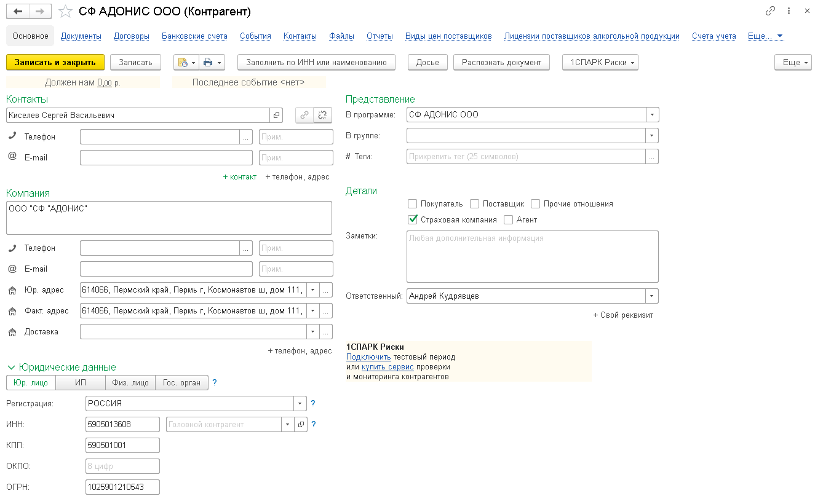Go forward with the right arrow button
Screen dimensions: 815x504
[40, 11]
